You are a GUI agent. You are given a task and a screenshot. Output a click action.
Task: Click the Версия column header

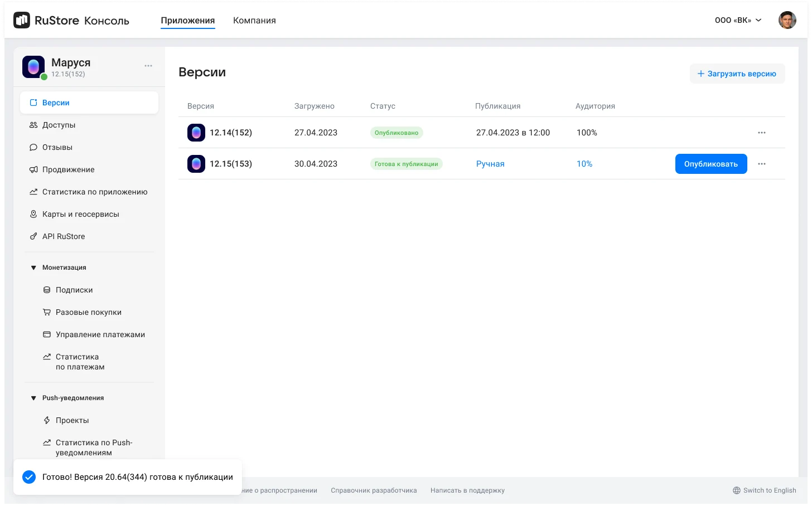(201, 106)
